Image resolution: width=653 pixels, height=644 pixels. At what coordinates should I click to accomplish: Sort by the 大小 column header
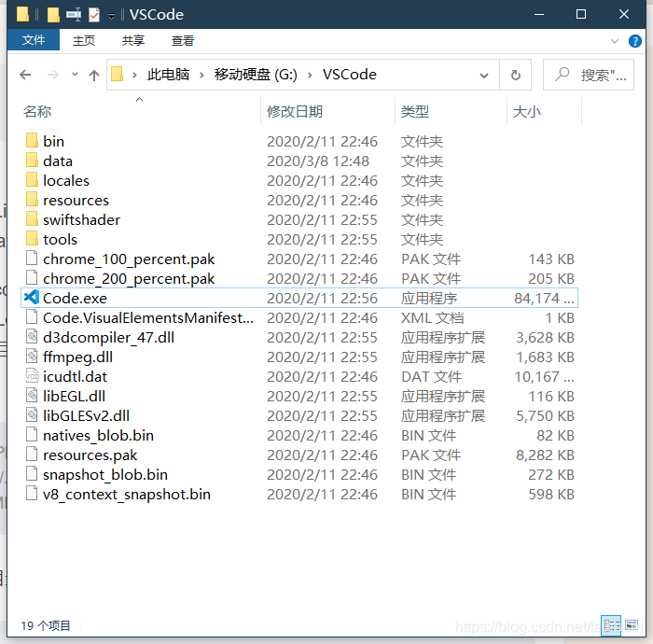pos(544,111)
